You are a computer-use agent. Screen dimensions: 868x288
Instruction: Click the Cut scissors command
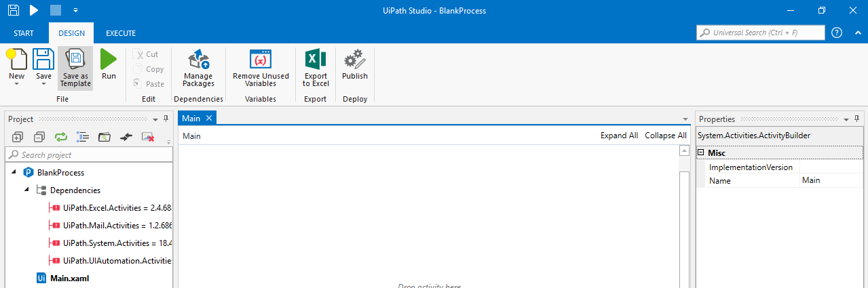tap(146, 54)
